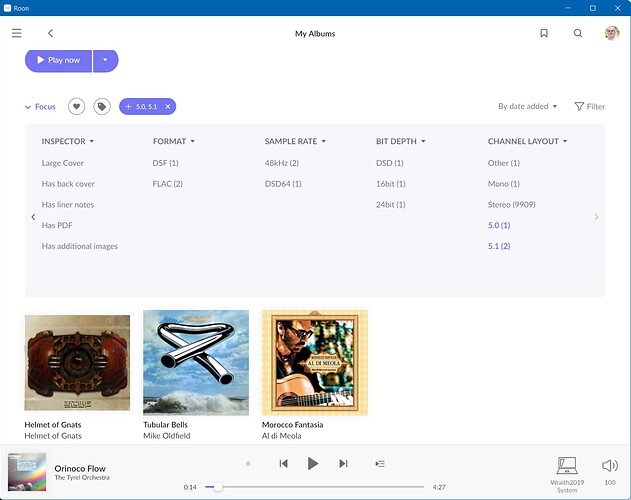This screenshot has height=500, width=631.
Task: Filter by 16bit (1) bit depth
Action: click(390, 184)
